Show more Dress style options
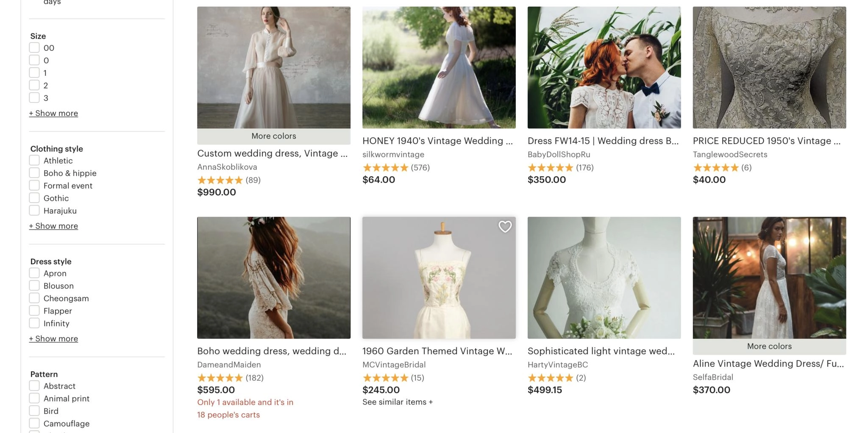 (x=53, y=339)
